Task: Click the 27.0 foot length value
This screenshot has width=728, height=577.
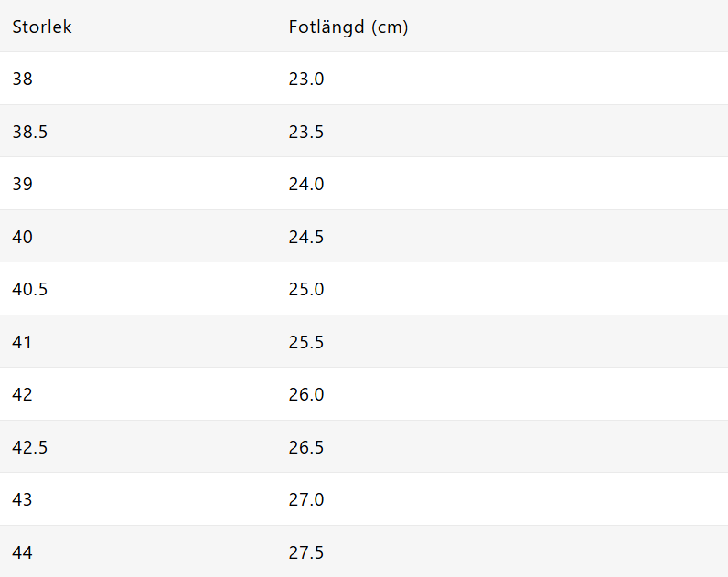Action: point(306,499)
